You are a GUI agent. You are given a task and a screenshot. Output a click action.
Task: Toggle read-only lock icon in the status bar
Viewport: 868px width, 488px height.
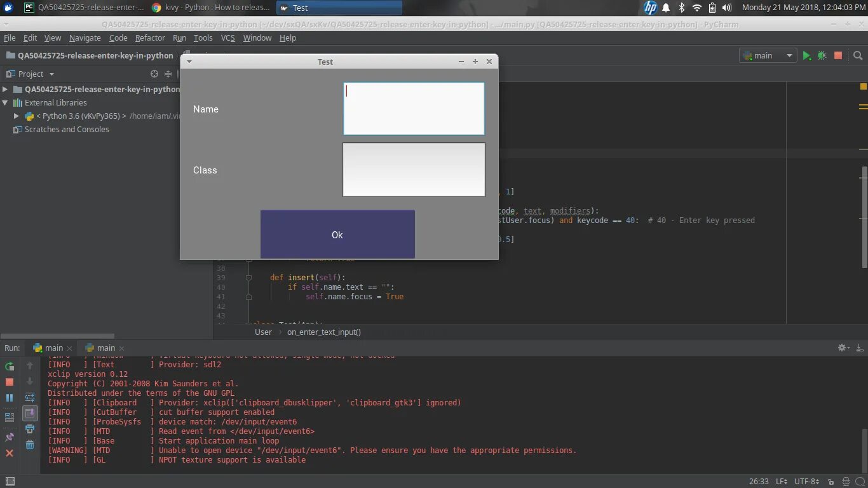click(831, 482)
